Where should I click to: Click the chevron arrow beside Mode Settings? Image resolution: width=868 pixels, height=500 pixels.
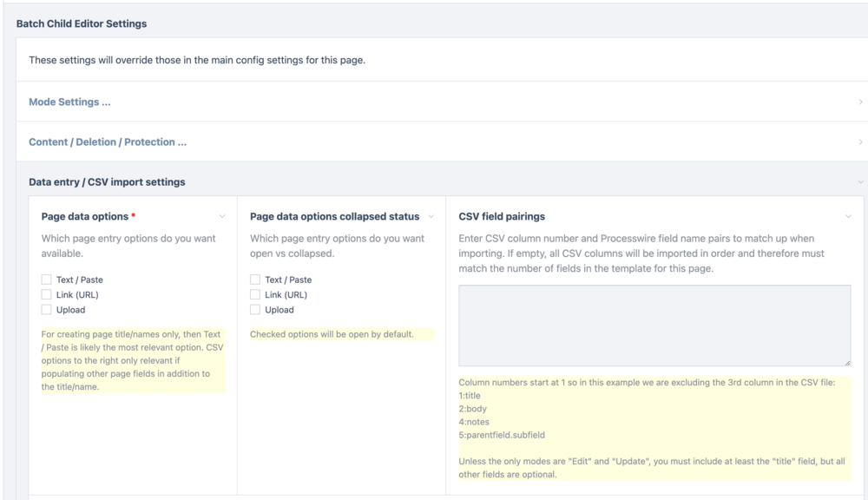pyautogui.click(x=860, y=102)
